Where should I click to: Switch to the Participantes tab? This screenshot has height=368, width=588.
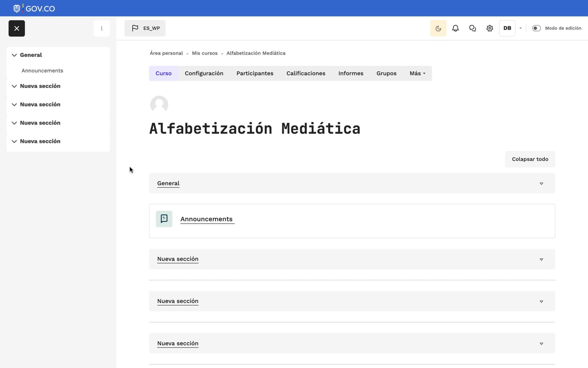[x=254, y=73]
